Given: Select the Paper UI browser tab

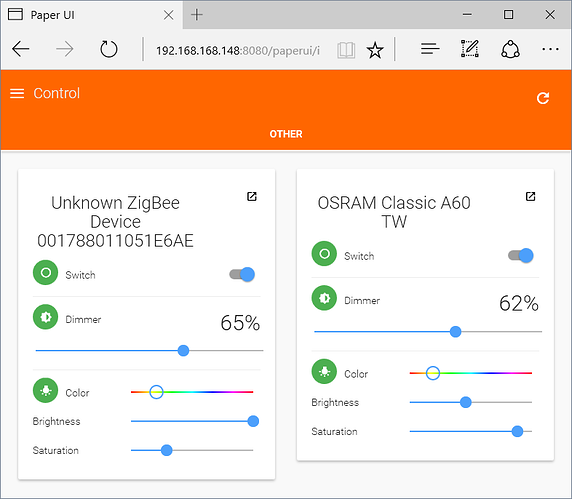Looking at the screenshot, I should click(x=91, y=15).
